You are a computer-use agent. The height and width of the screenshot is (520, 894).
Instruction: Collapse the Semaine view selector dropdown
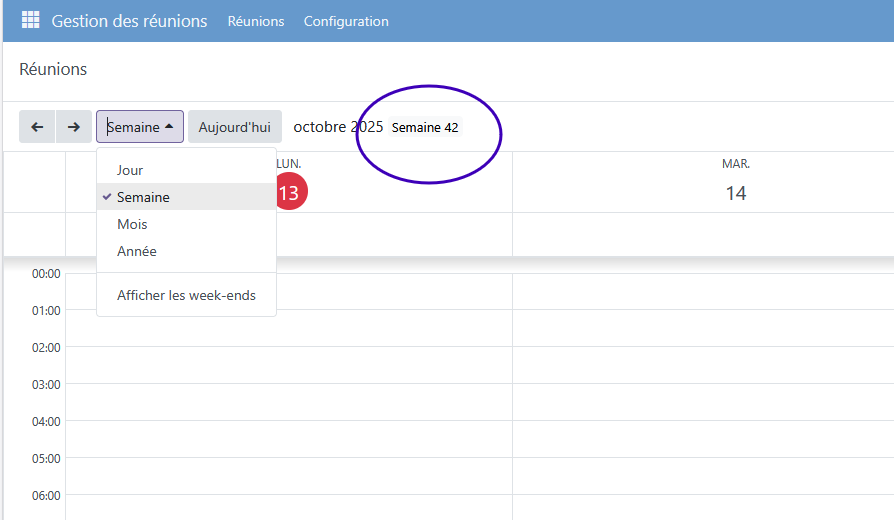pyautogui.click(x=140, y=127)
